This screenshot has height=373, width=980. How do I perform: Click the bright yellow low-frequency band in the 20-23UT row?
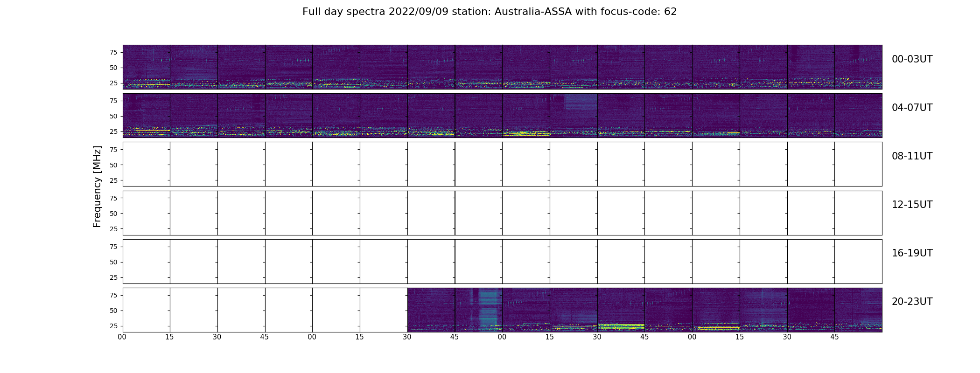(x=621, y=326)
